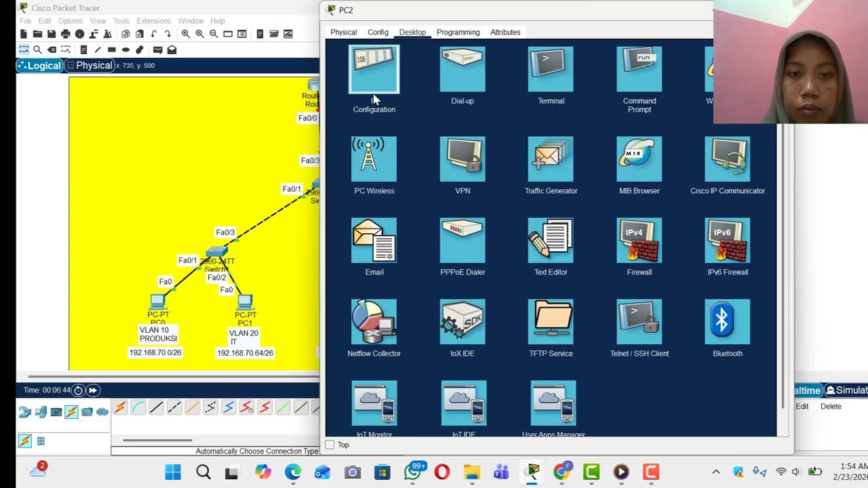This screenshot has width=868, height=488.
Task: Open the Windows Start menu
Action: click(x=173, y=472)
